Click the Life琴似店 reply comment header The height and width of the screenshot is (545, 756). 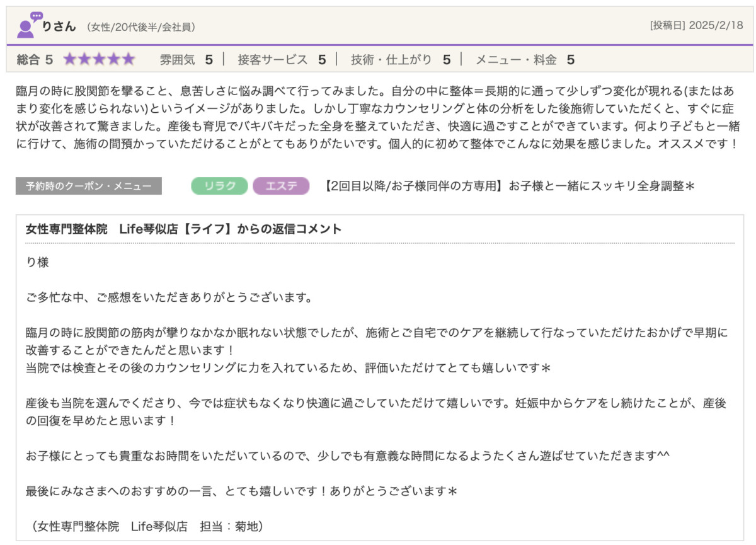click(x=183, y=229)
